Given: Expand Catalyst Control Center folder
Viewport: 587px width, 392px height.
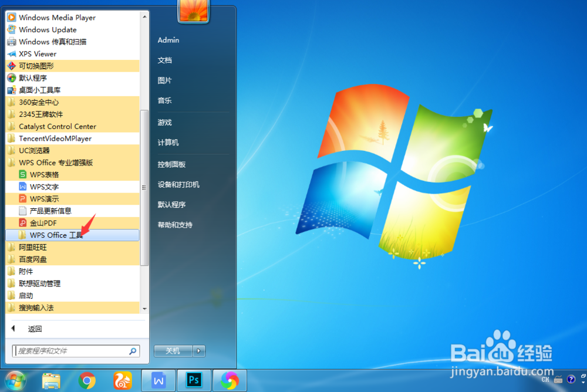Looking at the screenshot, I should pyautogui.click(x=73, y=127).
